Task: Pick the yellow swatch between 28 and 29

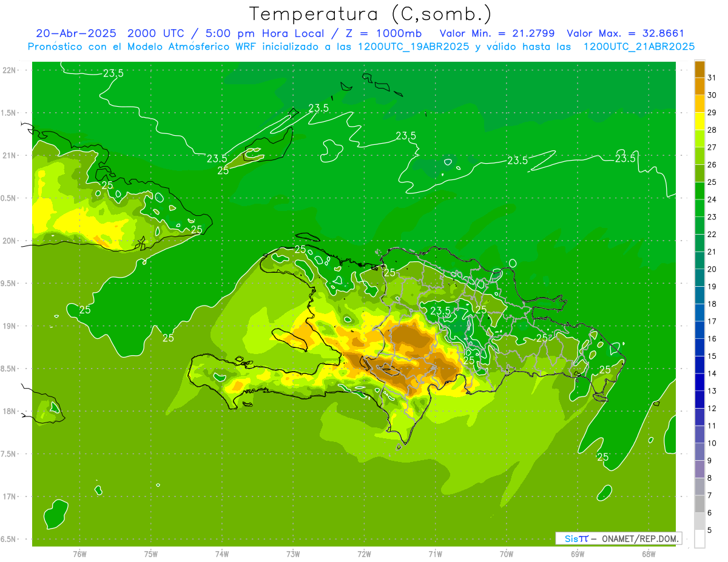Action: click(x=699, y=121)
